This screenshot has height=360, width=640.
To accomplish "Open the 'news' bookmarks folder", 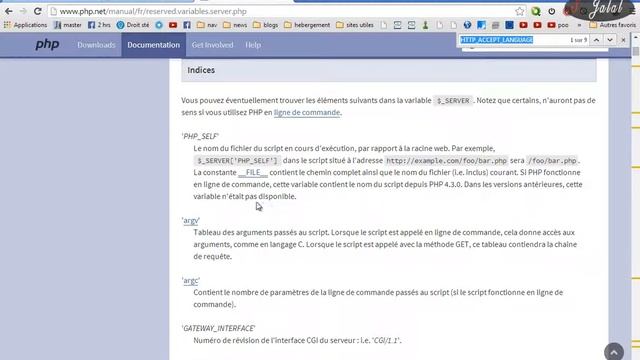I will click(x=235, y=25).
